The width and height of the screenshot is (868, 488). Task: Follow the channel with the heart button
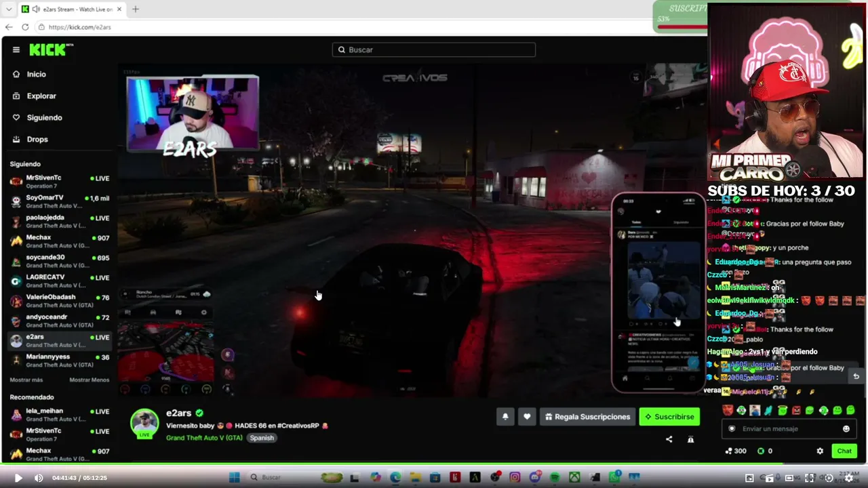(527, 417)
